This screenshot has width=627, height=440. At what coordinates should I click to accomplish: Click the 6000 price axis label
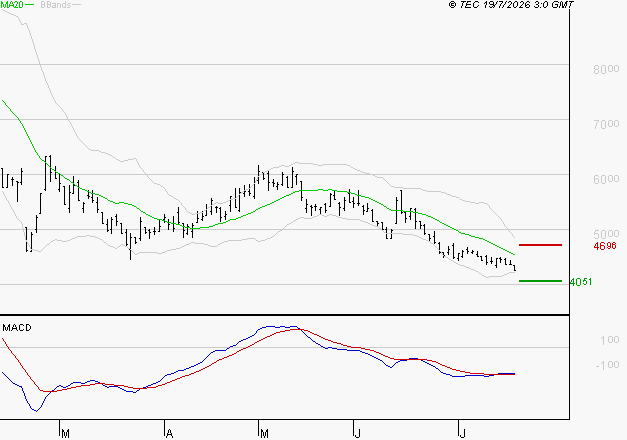(x=606, y=179)
